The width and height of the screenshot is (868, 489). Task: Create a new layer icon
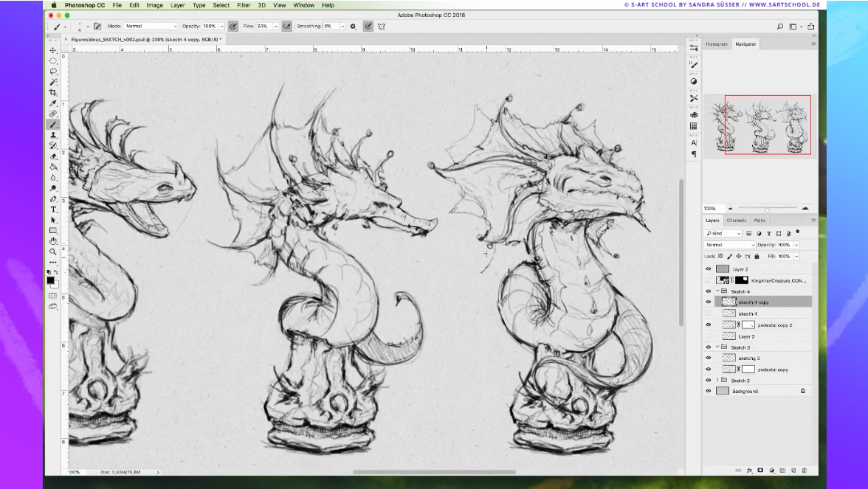click(x=793, y=471)
